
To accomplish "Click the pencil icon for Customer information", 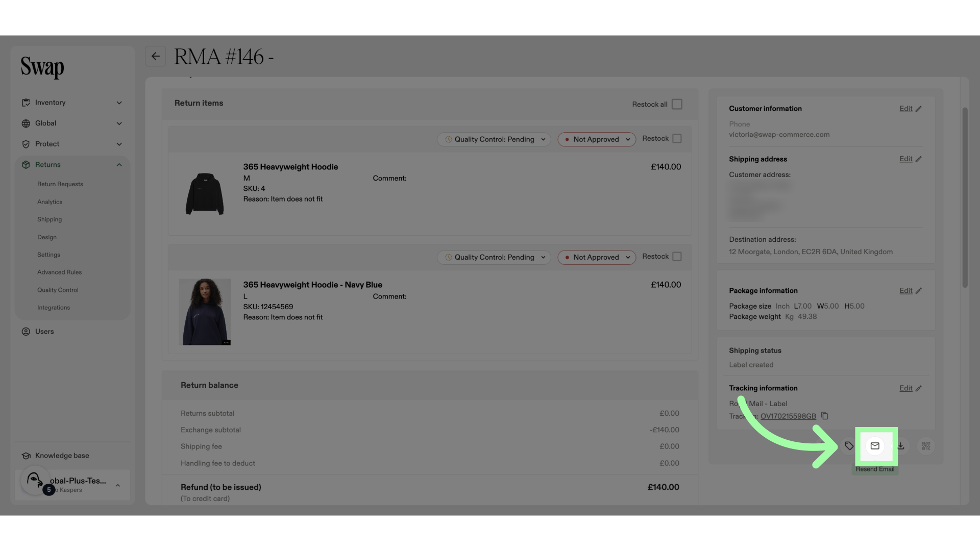I will click(918, 109).
